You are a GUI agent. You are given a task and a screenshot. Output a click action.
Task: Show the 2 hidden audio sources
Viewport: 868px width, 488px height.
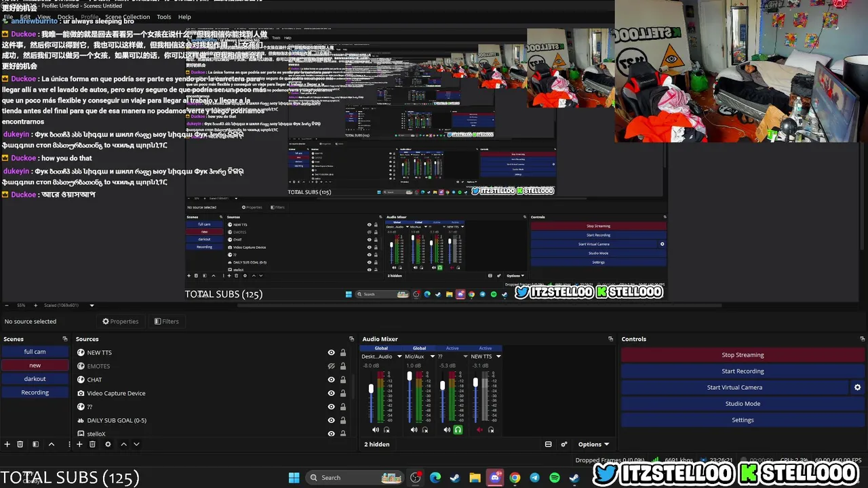tap(377, 444)
